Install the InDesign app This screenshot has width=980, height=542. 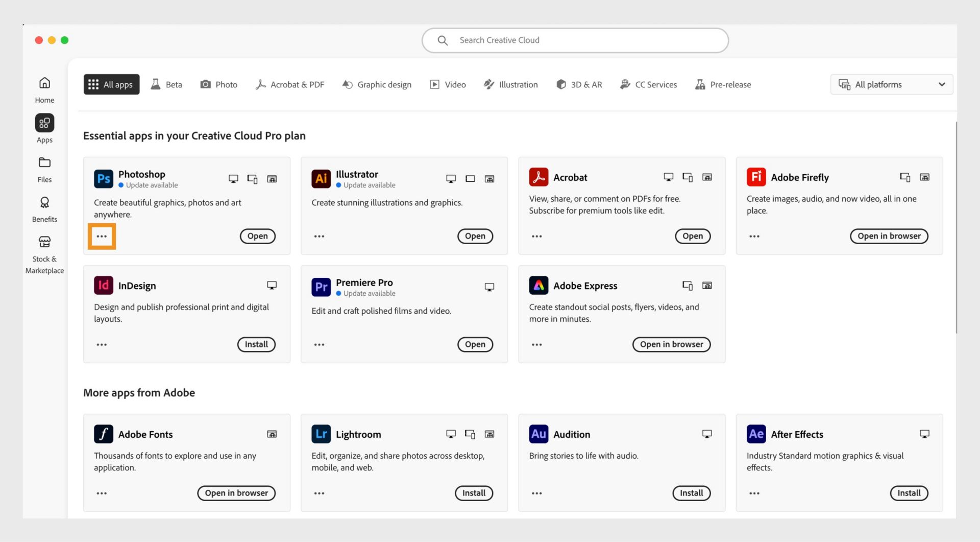click(256, 345)
